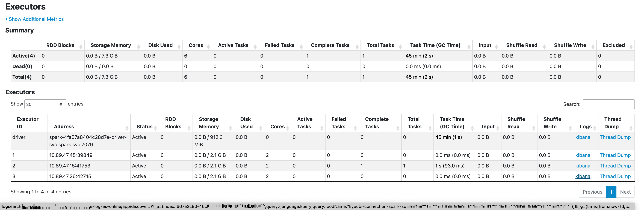Sort executors by Executor ID header
Image resolution: width=644 pixels, height=210 pixels.
tap(28, 123)
